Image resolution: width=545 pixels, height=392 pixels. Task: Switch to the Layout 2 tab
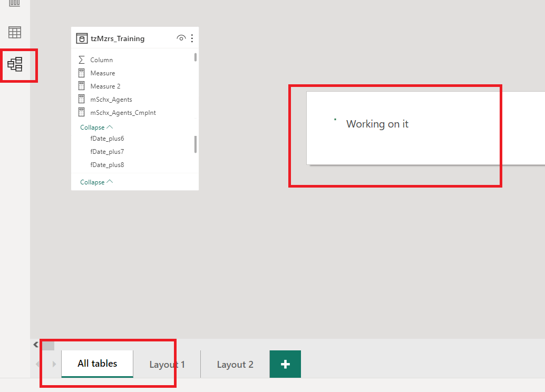[235, 364]
